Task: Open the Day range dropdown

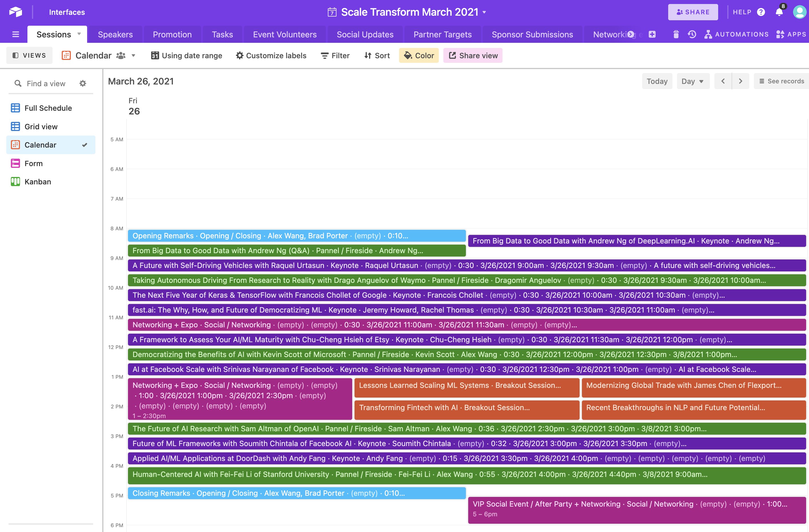Action: pyautogui.click(x=693, y=81)
